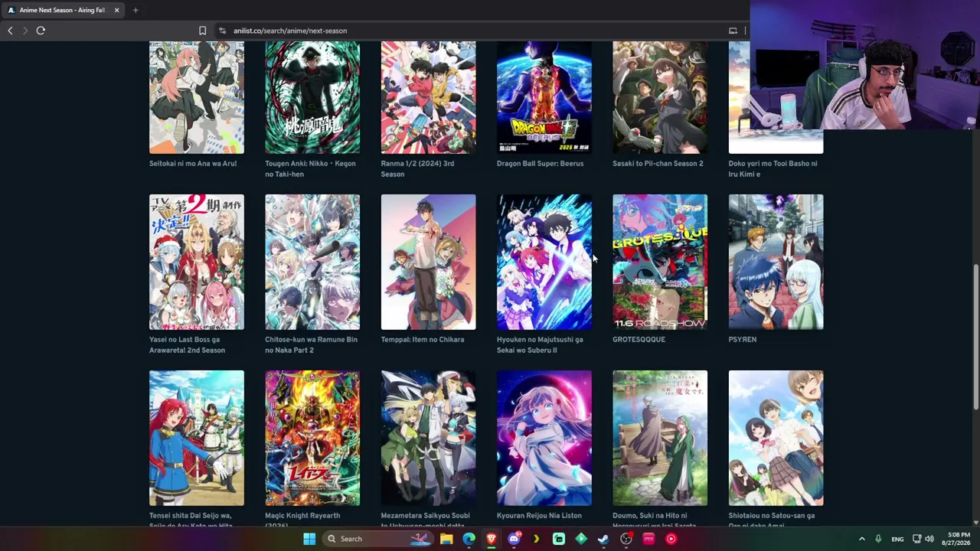This screenshot has height=551, width=980.
Task: Open GROTESQQQUE cover image
Action: (x=660, y=262)
